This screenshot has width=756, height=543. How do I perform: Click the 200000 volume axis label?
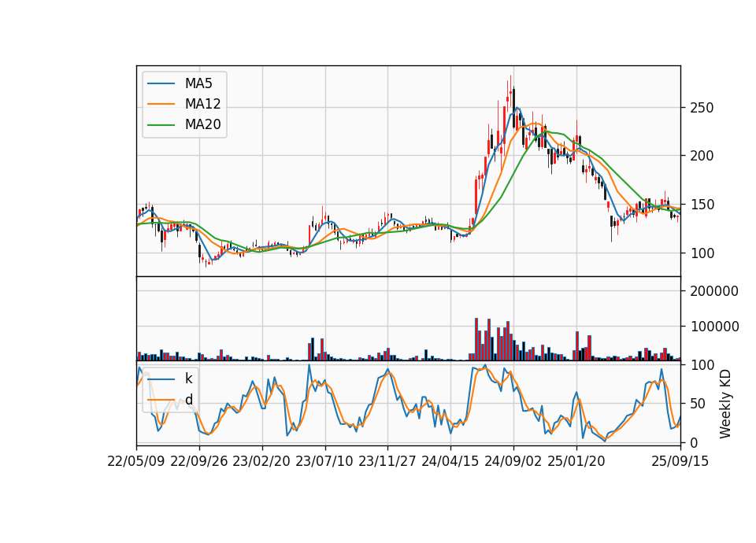point(714,291)
